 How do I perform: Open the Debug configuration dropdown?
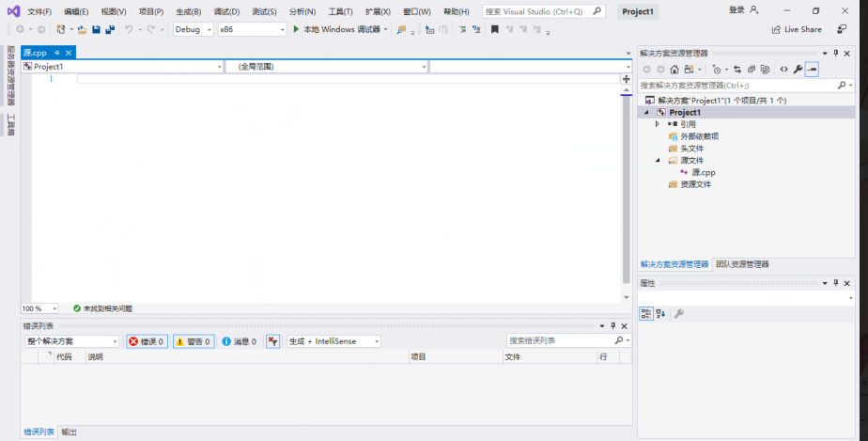(x=194, y=29)
